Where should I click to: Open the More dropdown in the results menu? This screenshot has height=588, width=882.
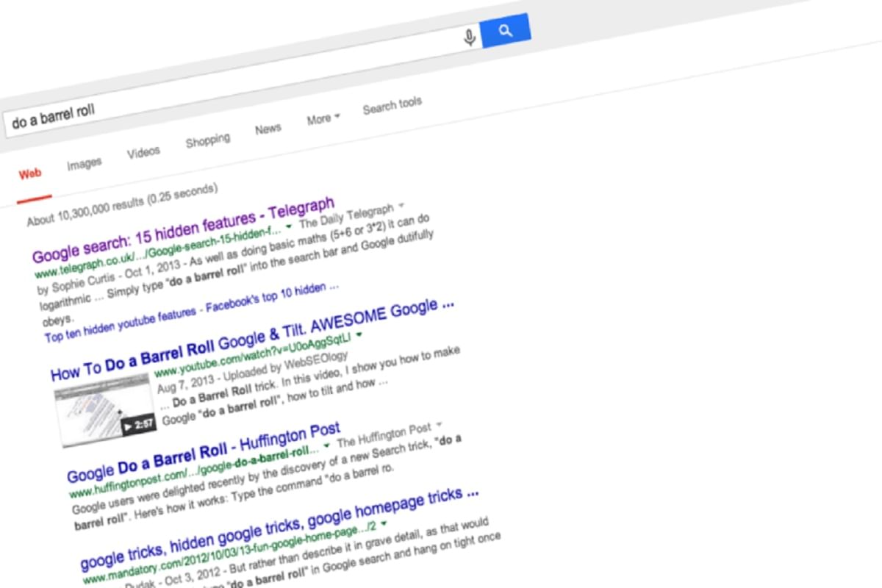click(321, 119)
